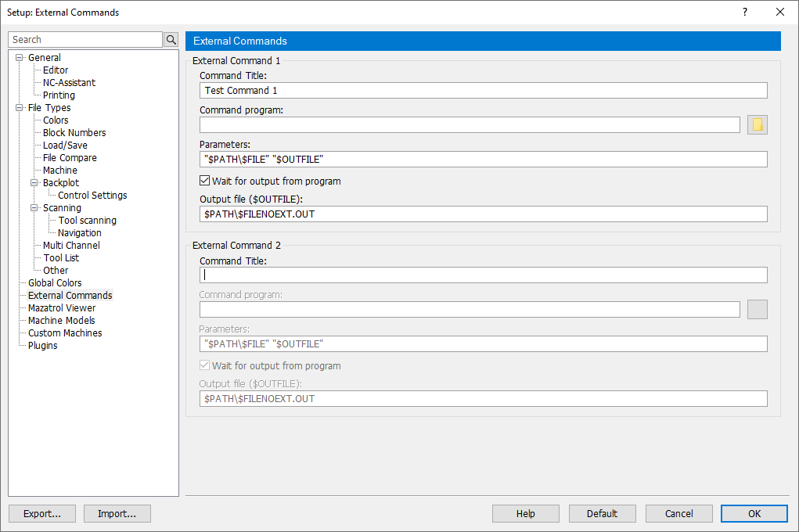Go to Printing settings

click(x=59, y=95)
